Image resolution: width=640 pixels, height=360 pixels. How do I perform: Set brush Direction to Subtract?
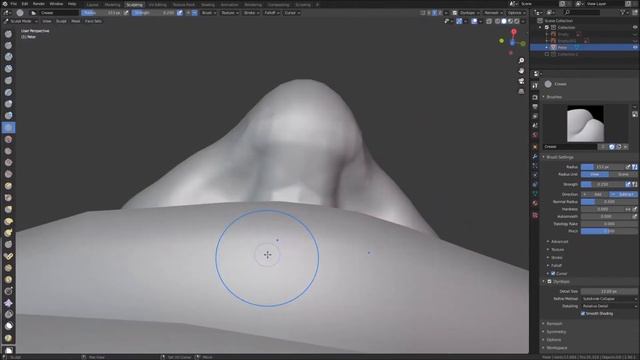point(623,194)
